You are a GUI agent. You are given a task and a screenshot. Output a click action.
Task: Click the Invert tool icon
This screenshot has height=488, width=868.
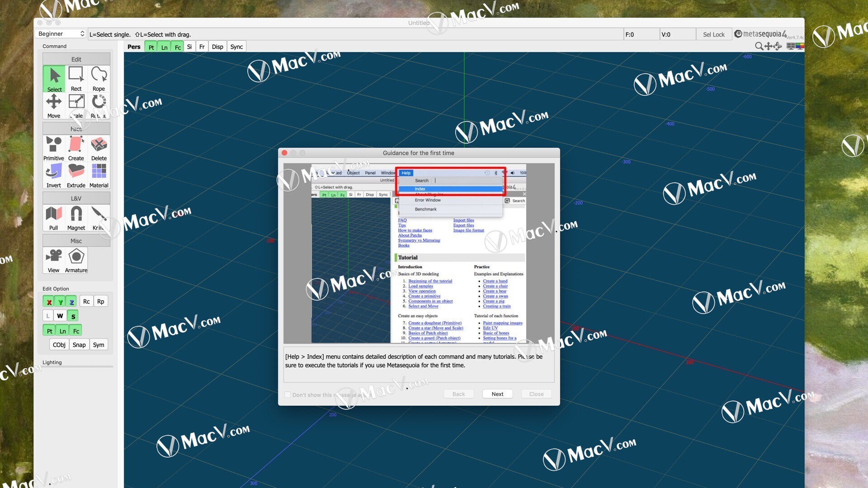tap(54, 174)
